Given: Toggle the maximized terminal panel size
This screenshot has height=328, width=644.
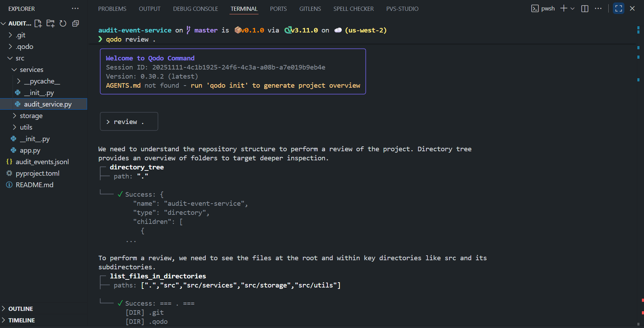Looking at the screenshot, I should (x=618, y=8).
